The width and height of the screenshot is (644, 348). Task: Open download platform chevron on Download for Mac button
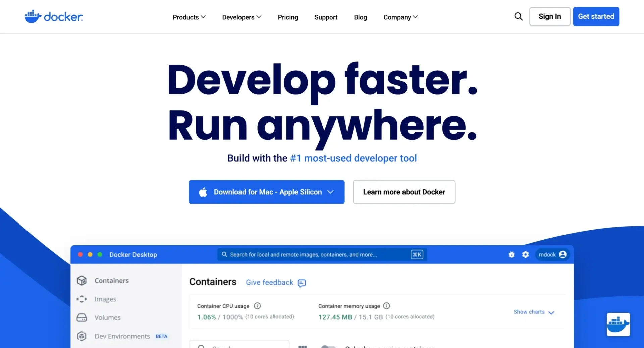click(330, 192)
